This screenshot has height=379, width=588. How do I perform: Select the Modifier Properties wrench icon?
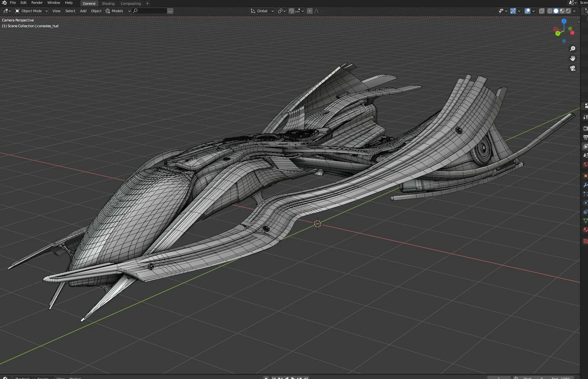[x=585, y=184]
